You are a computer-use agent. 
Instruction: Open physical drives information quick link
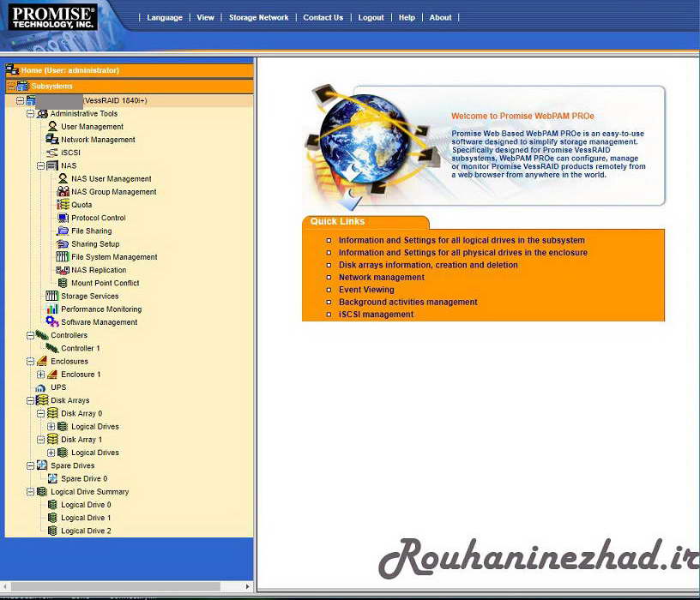[463, 253]
